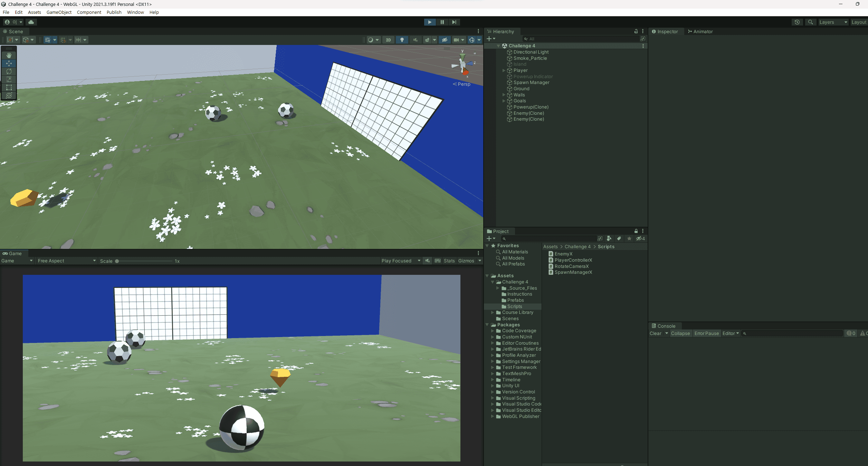Switch to the Animator tab
The width and height of the screenshot is (868, 466).
point(700,31)
